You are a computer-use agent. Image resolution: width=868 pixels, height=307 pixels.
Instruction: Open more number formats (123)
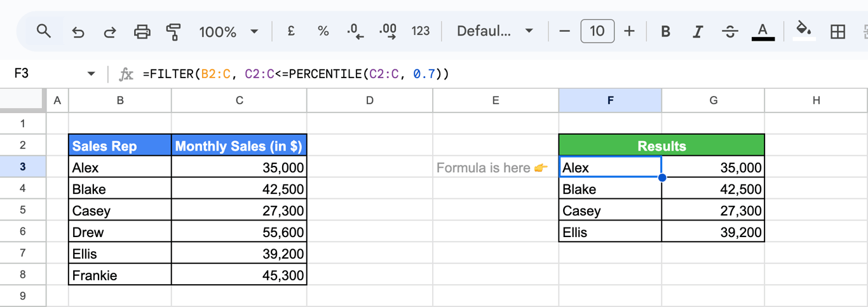coord(421,31)
